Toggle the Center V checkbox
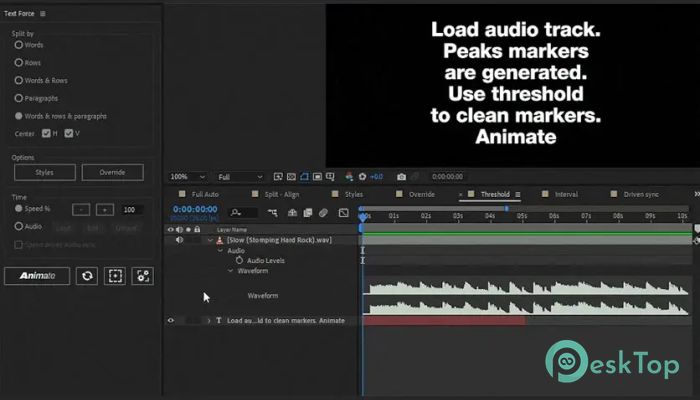The image size is (700, 400). coord(68,133)
